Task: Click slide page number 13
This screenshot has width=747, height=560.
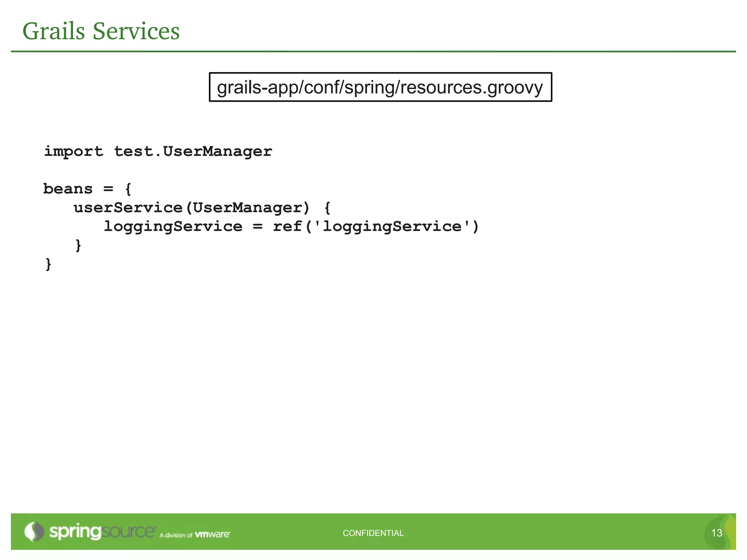Action: click(x=716, y=533)
